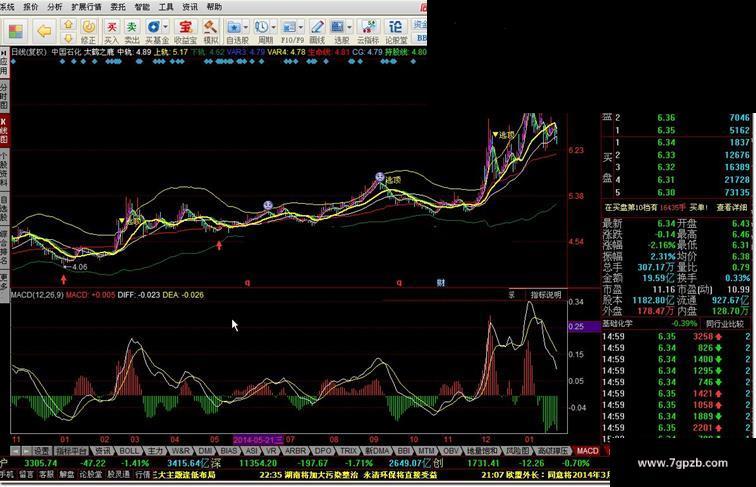Screen dimensions: 756x487
Task: Click the 设置 indicator settings button
Action: 42,451
